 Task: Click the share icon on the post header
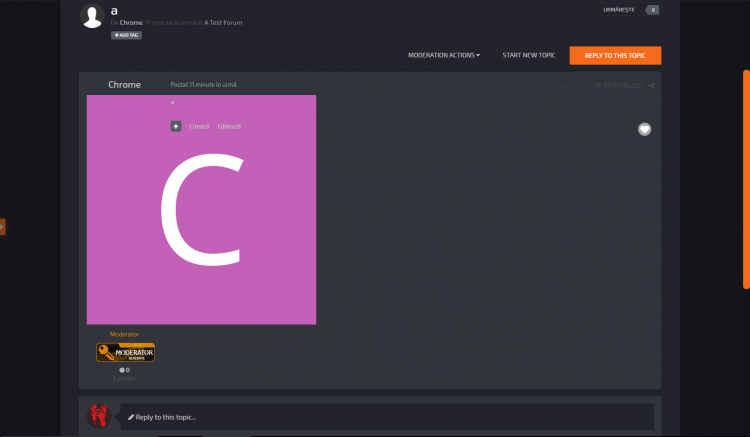point(652,86)
